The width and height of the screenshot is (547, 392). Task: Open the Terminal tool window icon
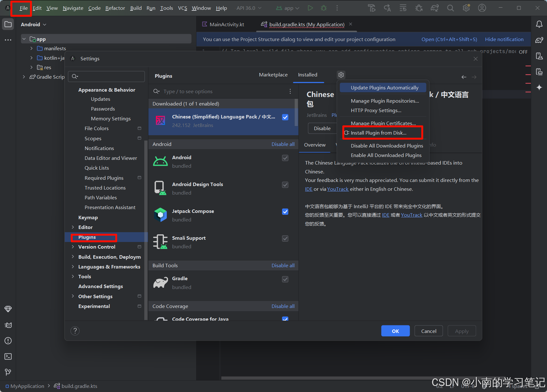pos(8,357)
